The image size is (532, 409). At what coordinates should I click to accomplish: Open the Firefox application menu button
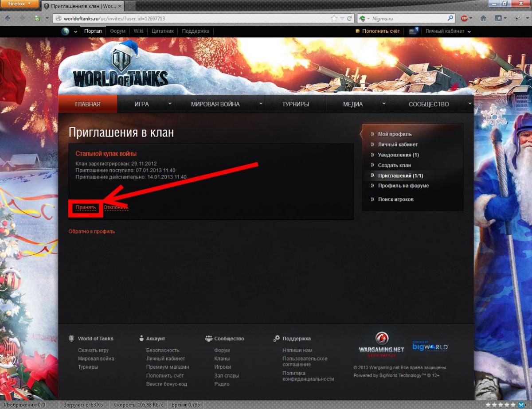pos(20,4)
